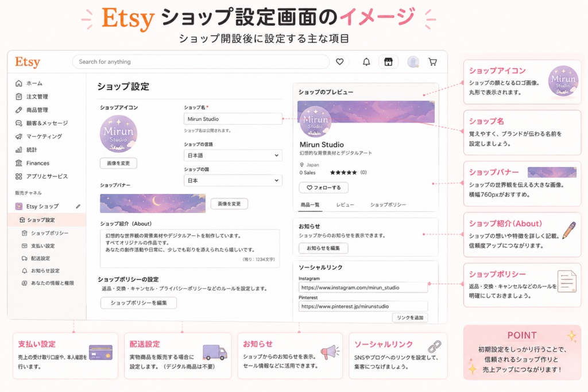
Task: Open the ショップの国 dropdown showing 日本
Action: tap(233, 181)
